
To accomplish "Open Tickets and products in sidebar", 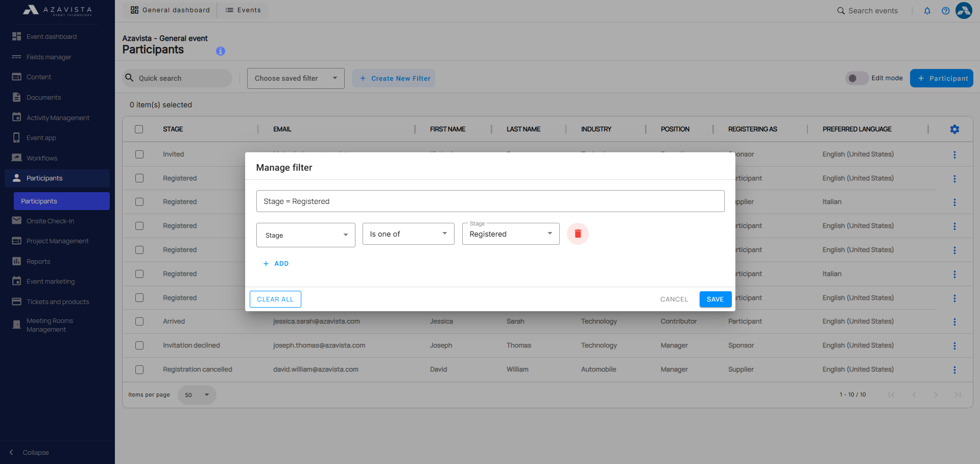I will tap(57, 301).
